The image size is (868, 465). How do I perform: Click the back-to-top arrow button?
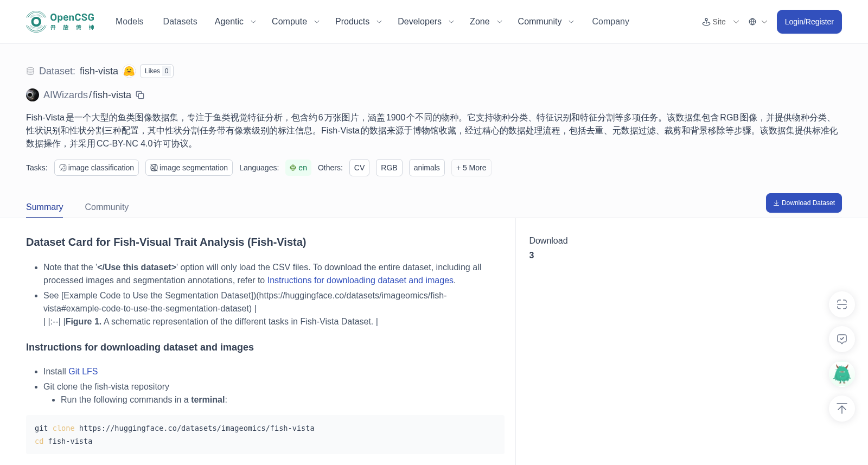point(842,409)
